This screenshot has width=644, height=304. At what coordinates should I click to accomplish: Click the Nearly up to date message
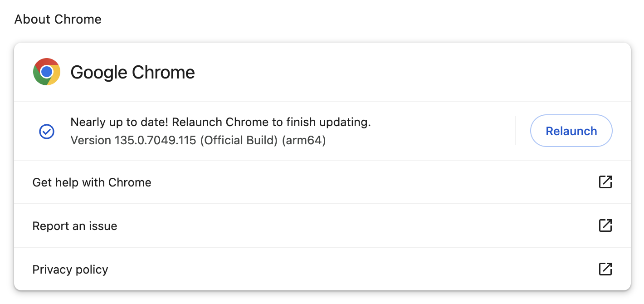220,122
